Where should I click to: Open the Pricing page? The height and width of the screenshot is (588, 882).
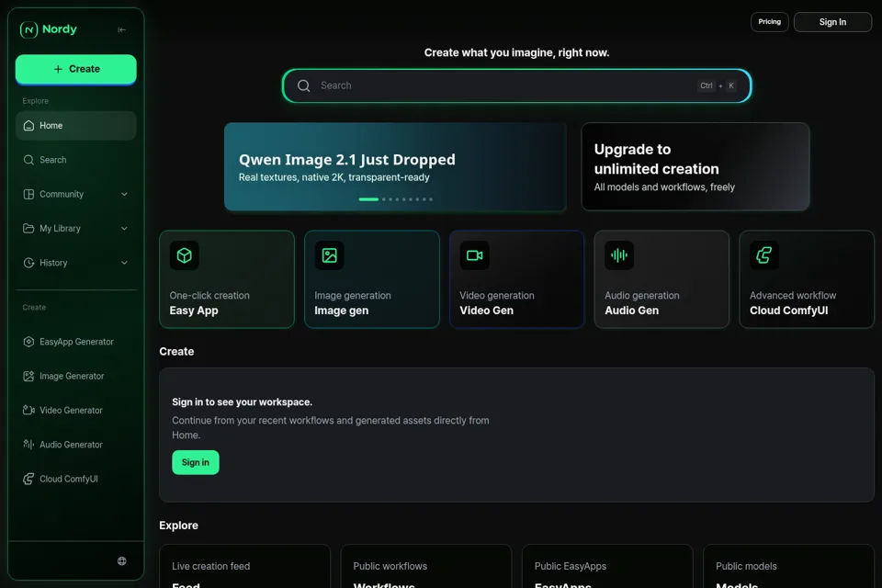[770, 22]
